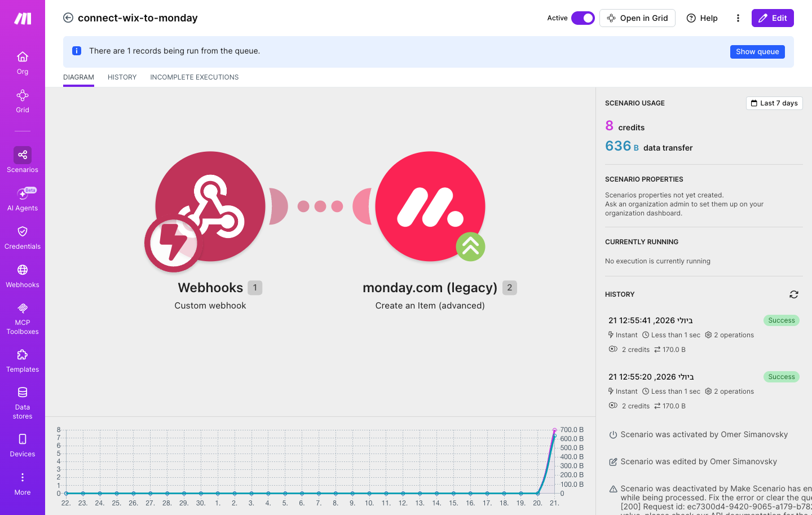Click the instant trigger lightning badge
The image size is (812, 515).
click(173, 243)
